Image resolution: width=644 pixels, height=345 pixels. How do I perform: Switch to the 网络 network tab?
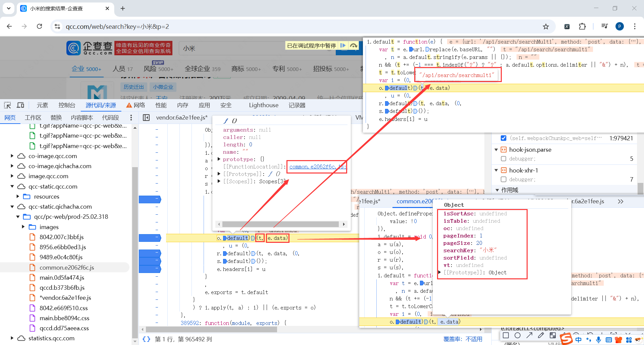pos(136,105)
